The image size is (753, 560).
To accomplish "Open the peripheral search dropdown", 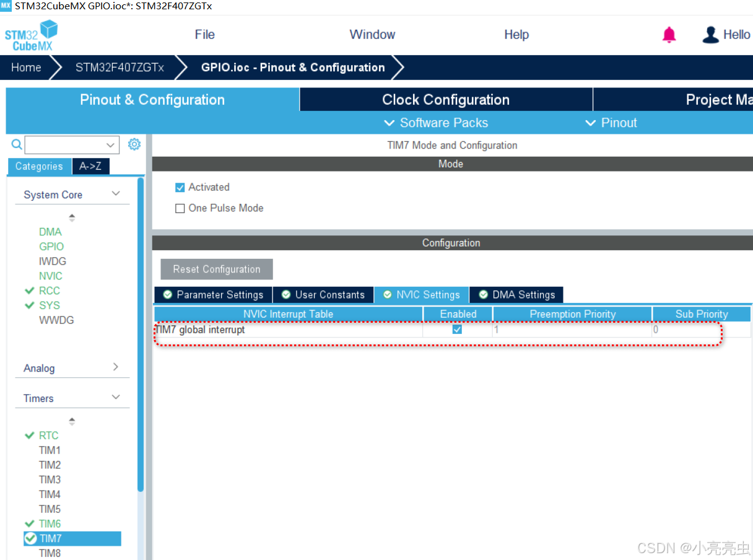I will 111,145.
